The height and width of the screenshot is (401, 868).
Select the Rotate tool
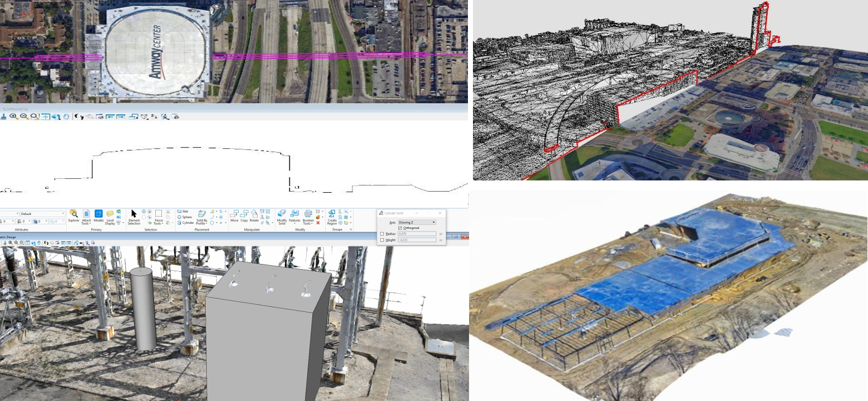point(254,216)
